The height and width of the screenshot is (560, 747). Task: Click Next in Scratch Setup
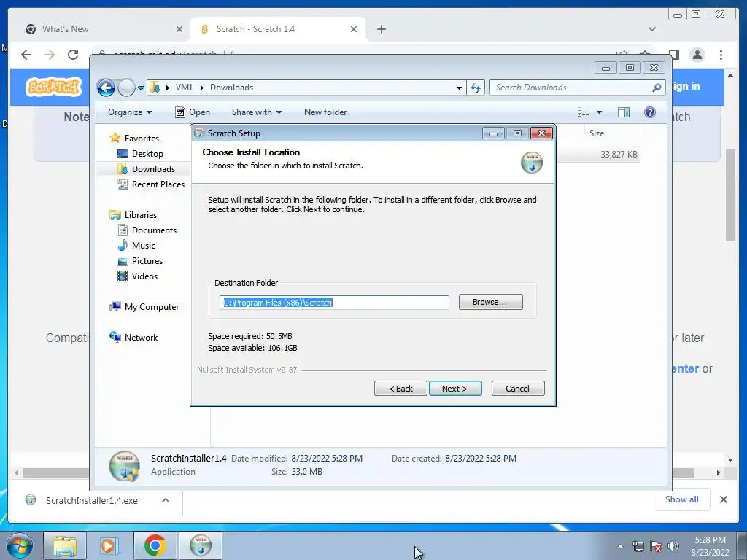pos(455,389)
